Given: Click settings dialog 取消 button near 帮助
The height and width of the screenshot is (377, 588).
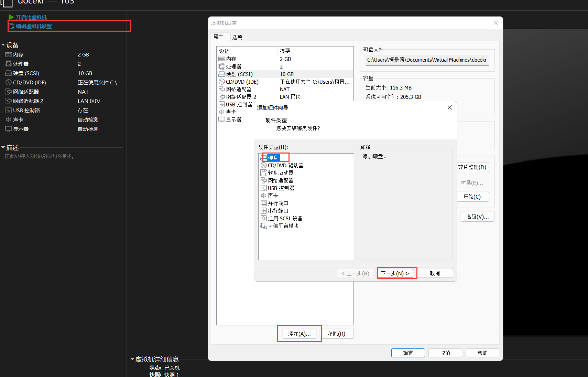Looking at the screenshot, I should [445, 353].
